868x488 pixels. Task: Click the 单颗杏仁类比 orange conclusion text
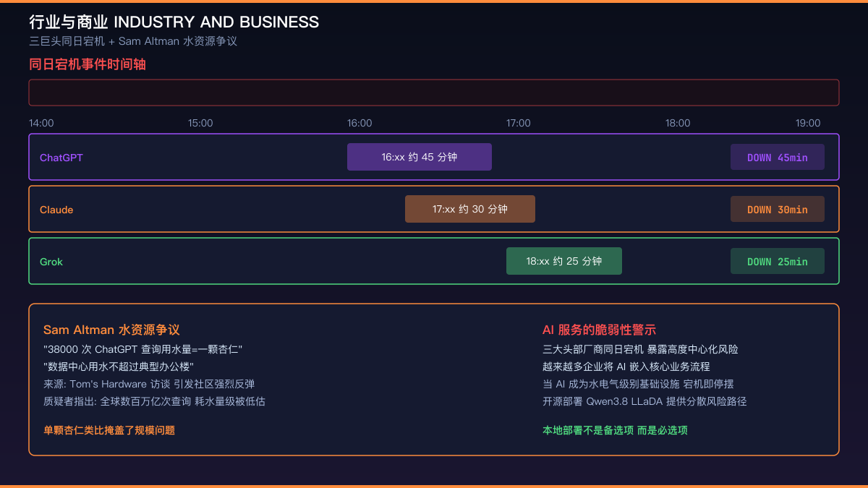coord(109,430)
